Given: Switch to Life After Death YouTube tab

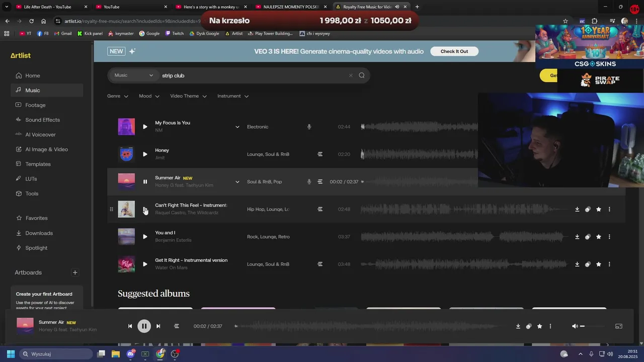Looking at the screenshot, I should pos(47,7).
